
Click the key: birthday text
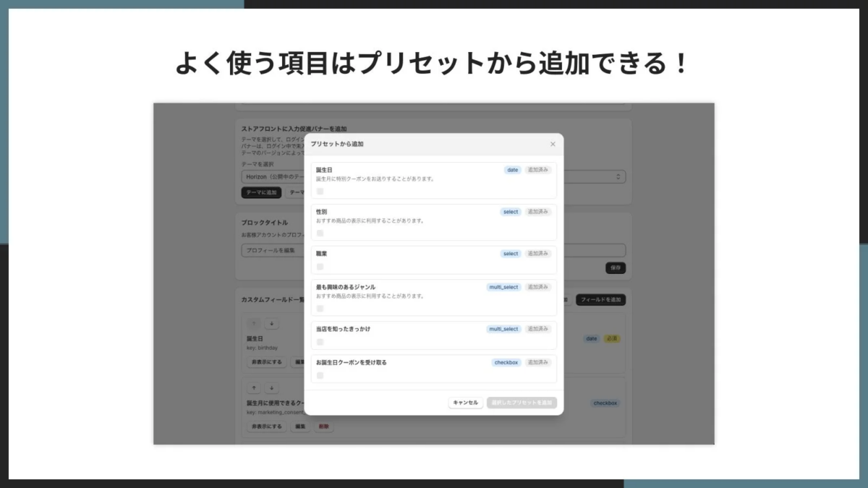(262, 348)
